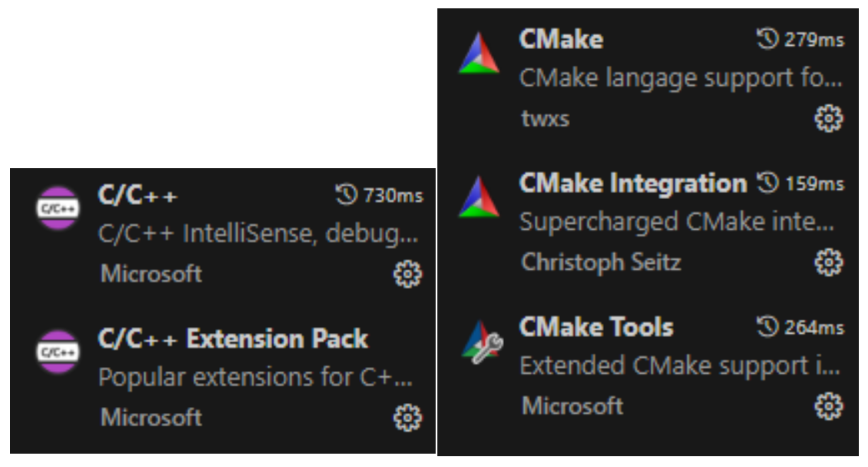The image size is (868, 467).
Task: Click the CMake Tools wrench logo
Action: pyautogui.click(x=481, y=342)
